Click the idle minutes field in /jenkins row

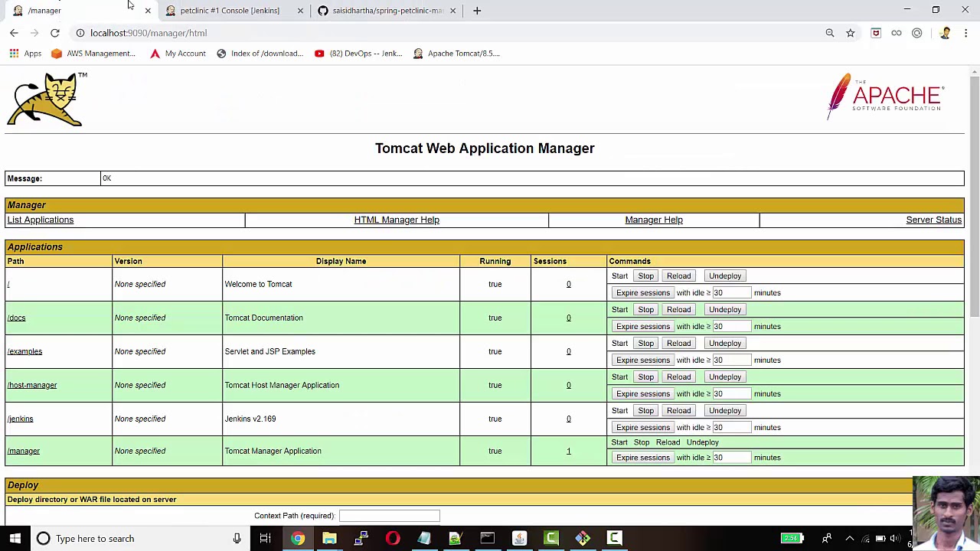click(731, 427)
